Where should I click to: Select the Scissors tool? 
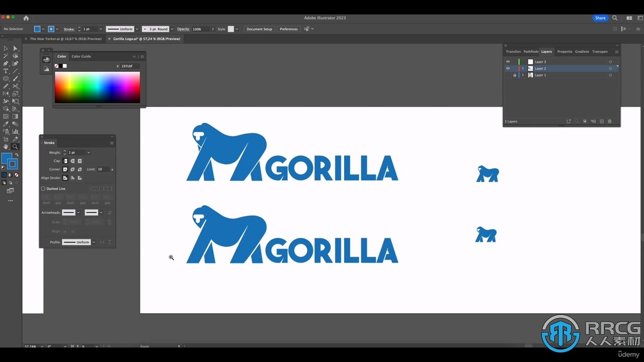(x=15, y=86)
